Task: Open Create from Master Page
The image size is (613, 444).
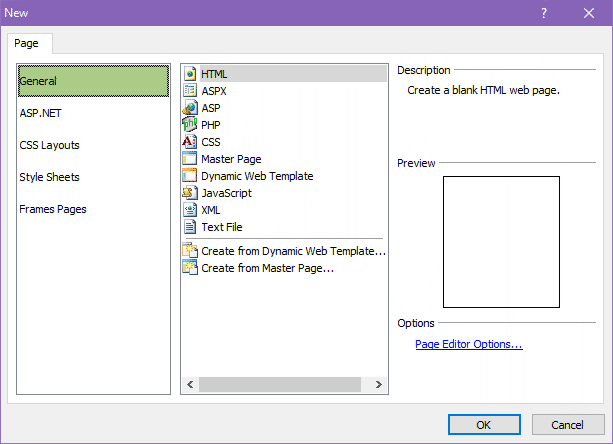Action: pos(266,269)
